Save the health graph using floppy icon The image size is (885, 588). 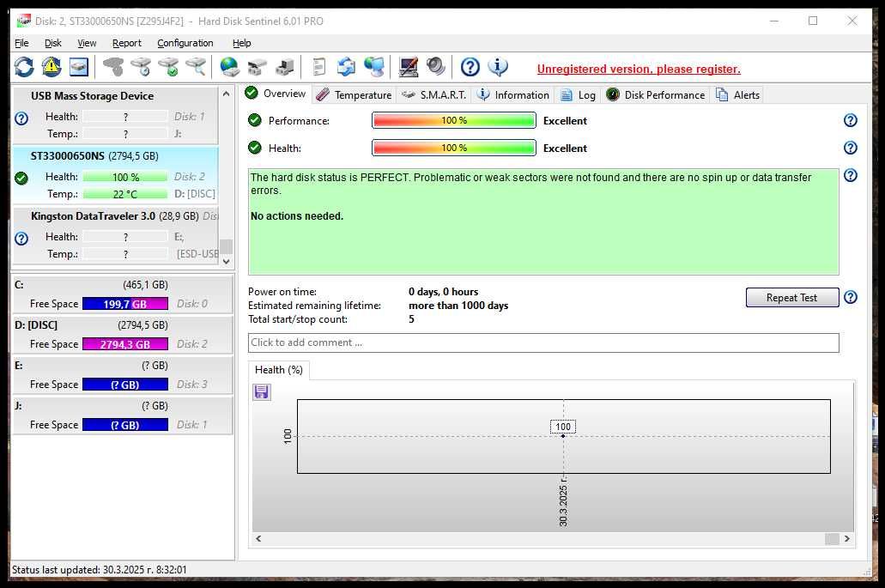pos(261,391)
